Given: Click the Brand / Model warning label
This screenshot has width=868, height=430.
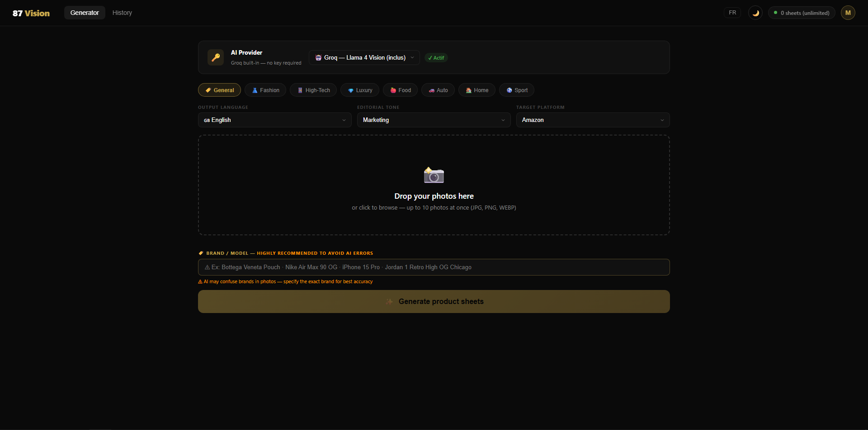Looking at the screenshot, I should tap(286, 253).
